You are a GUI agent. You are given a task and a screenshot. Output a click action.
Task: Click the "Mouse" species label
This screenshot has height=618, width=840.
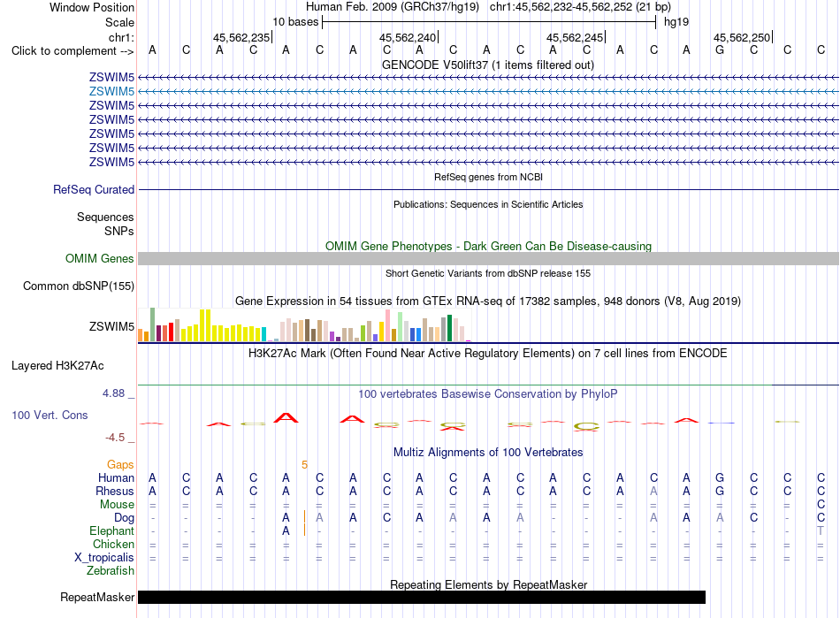click(x=118, y=505)
